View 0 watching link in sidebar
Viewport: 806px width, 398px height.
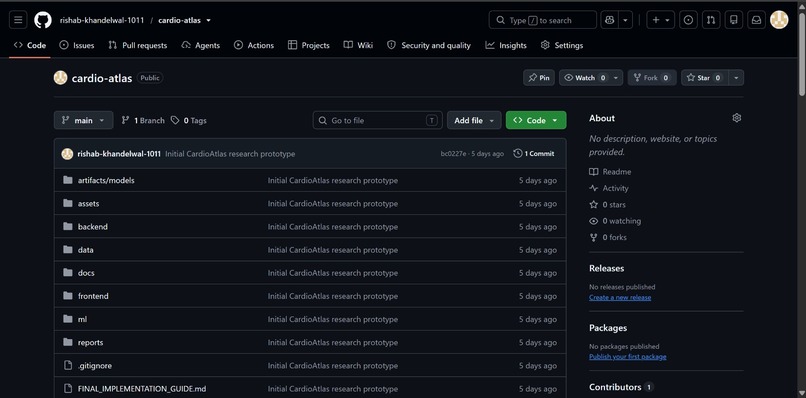[615, 221]
